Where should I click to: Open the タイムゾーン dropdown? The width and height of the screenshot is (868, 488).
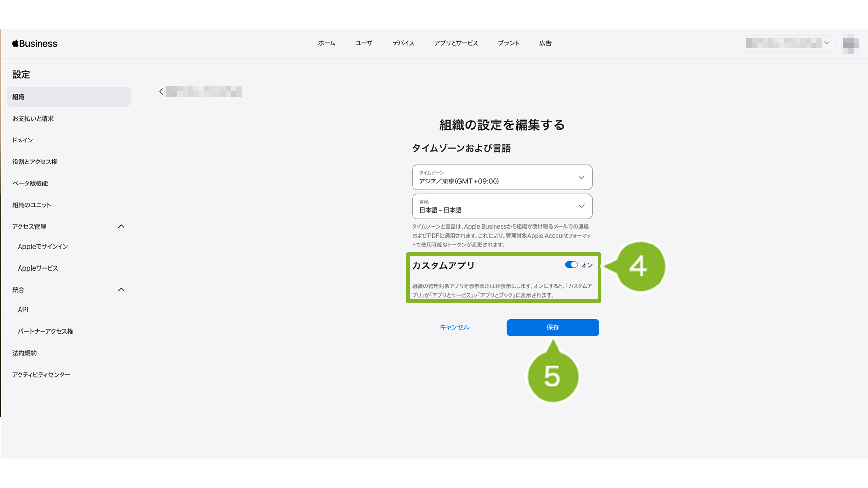click(502, 178)
